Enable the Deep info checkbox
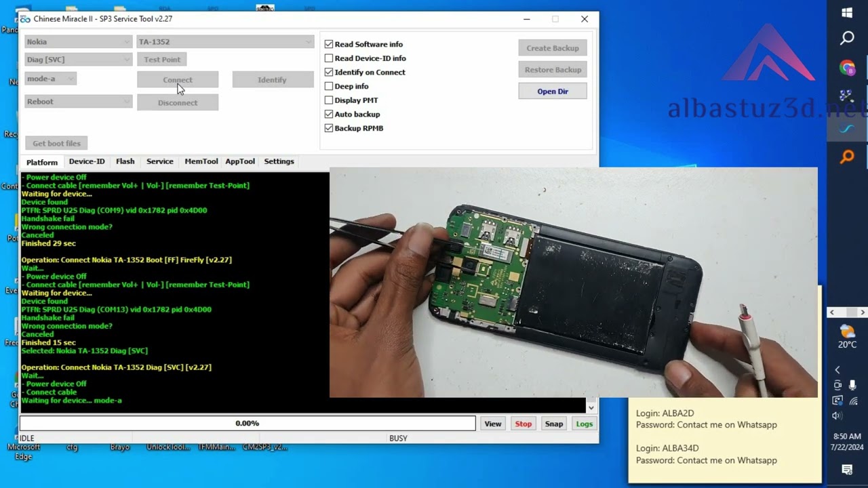Viewport: 868px width, 488px height. click(x=329, y=86)
